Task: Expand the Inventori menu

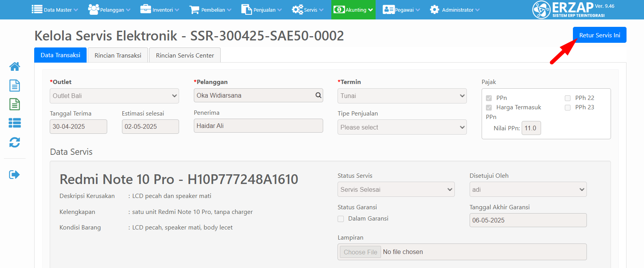Action: 160,10
